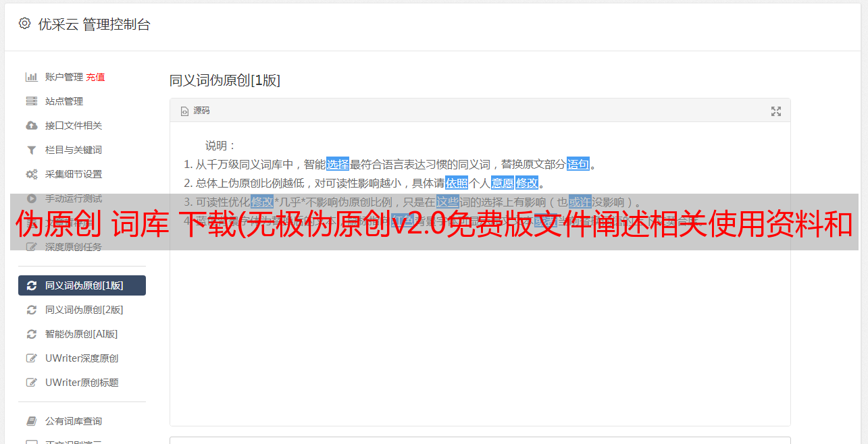Click the gears icon for 采集细节设置

pyautogui.click(x=32, y=174)
